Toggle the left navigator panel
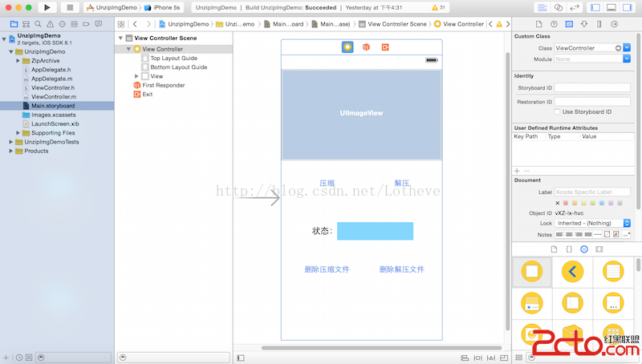 point(595,7)
